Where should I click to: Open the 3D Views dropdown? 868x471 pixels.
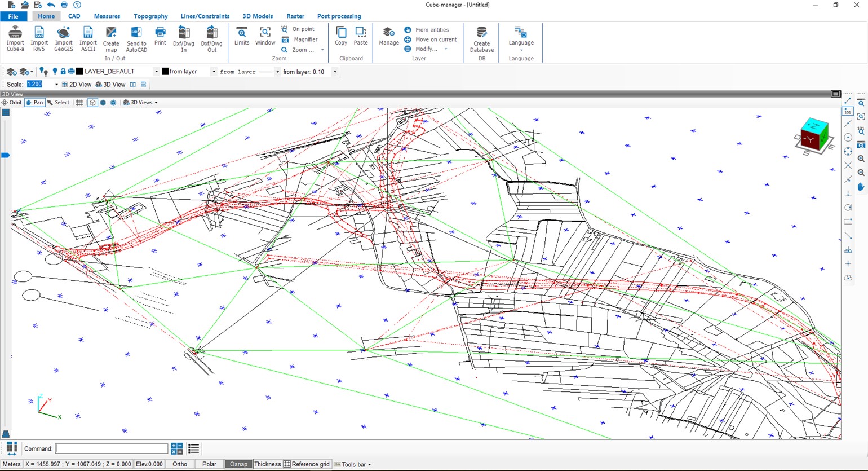point(141,103)
